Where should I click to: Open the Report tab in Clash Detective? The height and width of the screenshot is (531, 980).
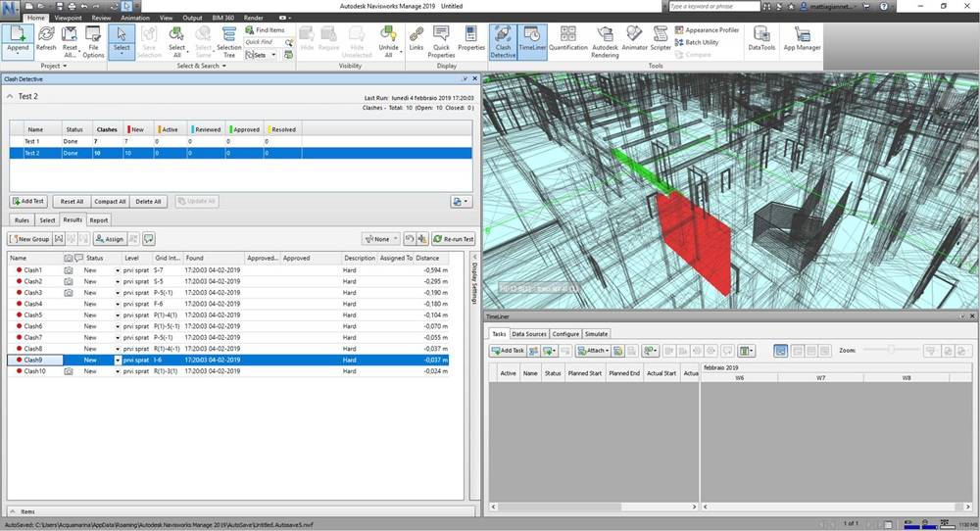[x=99, y=220]
